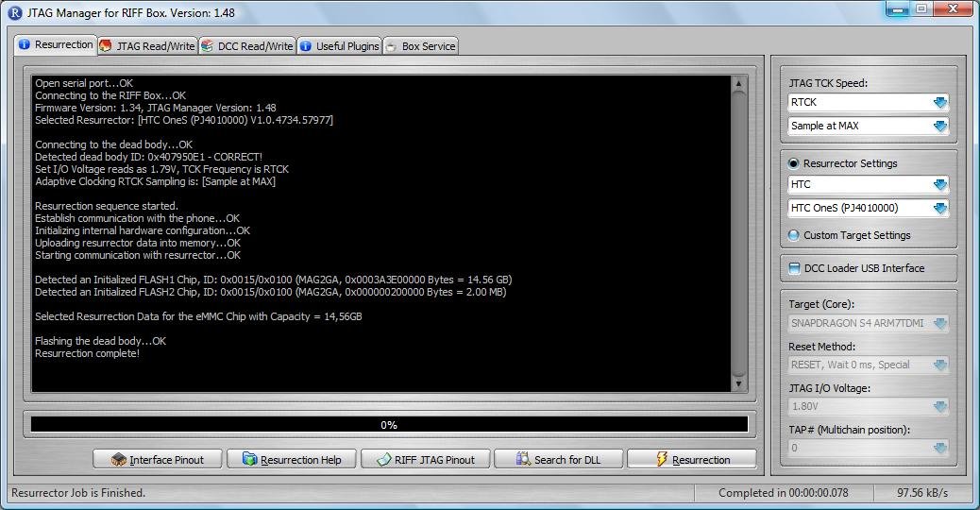Viewport: 980px width, 510px height.
Task: Click the FLASH2 Chip detection log line
Action: tap(271, 292)
